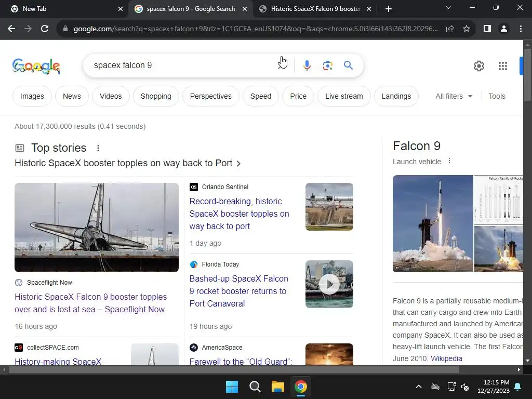Screen dimensions: 532x399
Task: Open the Google apps grid
Action: tap(503, 66)
